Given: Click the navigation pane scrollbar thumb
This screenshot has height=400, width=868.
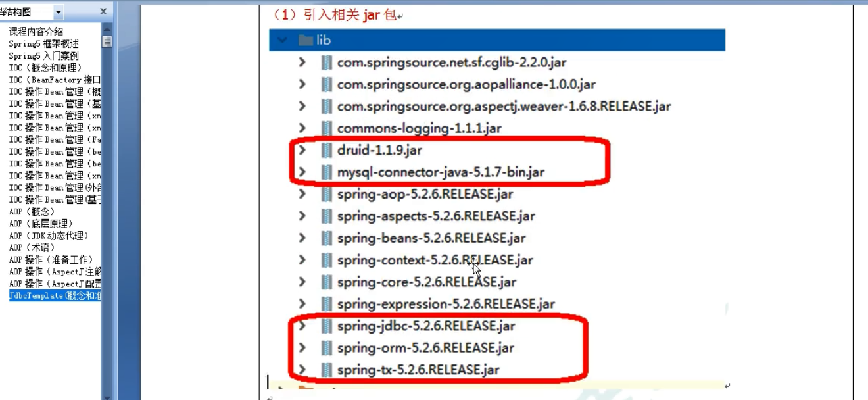Looking at the screenshot, I should click(107, 41).
